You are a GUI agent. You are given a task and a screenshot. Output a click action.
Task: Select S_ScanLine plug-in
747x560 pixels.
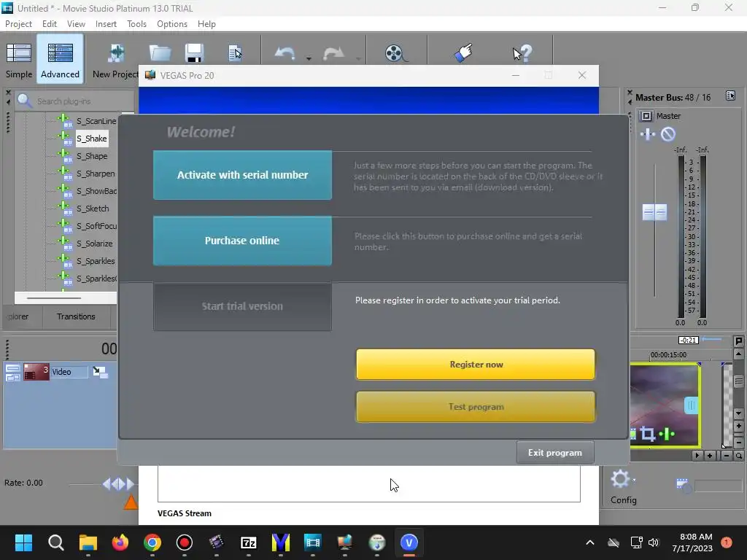pos(96,121)
